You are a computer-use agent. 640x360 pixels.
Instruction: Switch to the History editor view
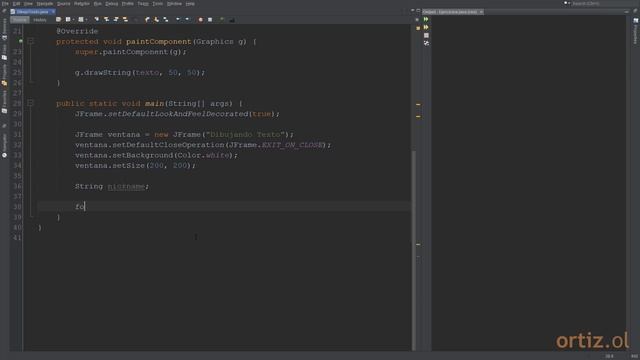(x=40, y=20)
